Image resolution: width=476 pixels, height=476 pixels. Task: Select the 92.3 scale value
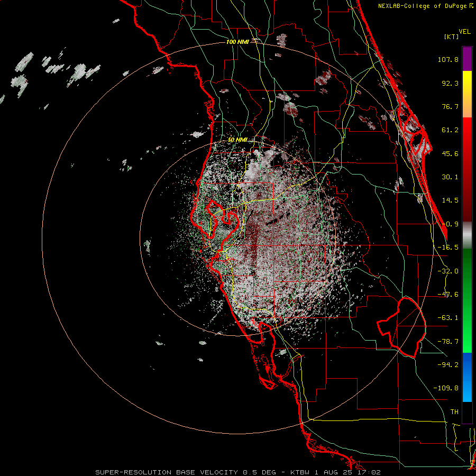click(450, 83)
